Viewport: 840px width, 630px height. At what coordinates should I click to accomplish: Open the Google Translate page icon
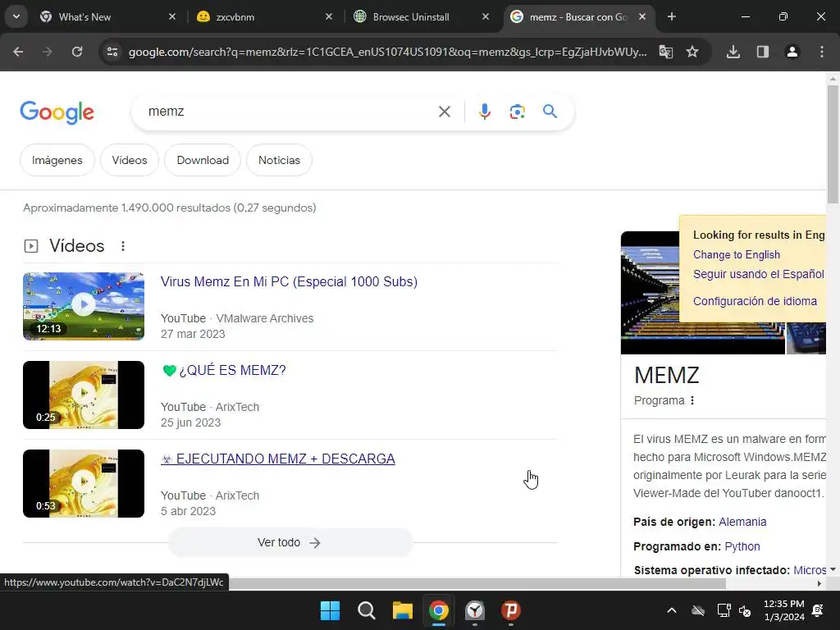point(666,52)
